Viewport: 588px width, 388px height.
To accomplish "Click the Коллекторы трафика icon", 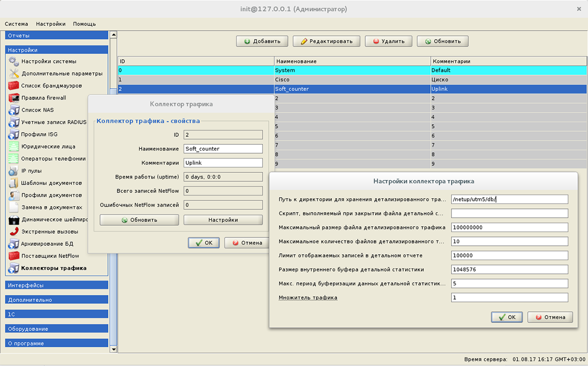I will click(x=14, y=268).
